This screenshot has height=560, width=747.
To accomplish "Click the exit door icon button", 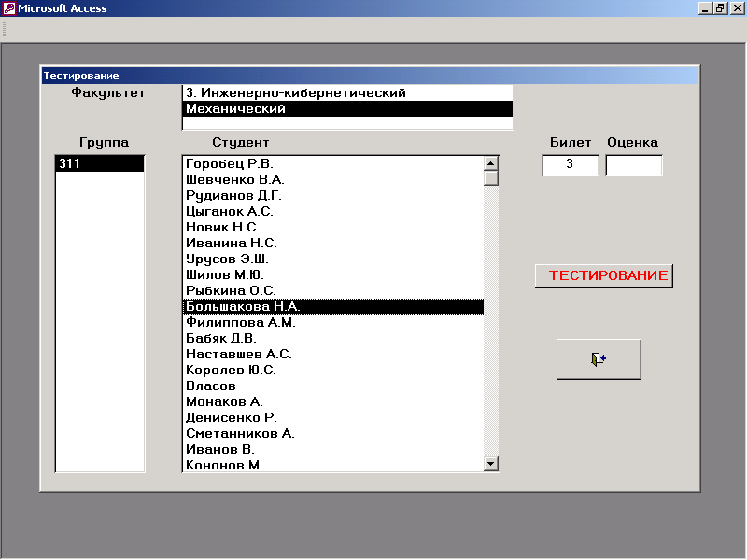I will pos(599,359).
